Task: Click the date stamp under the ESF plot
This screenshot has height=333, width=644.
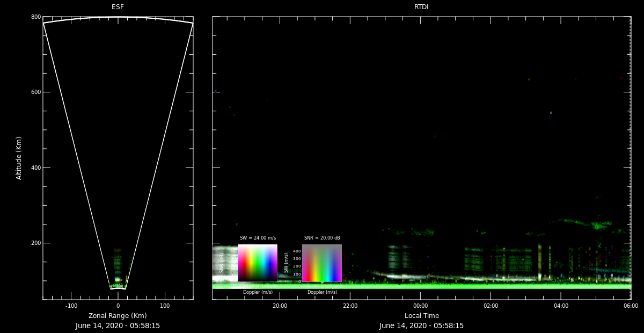Action: (x=118, y=325)
